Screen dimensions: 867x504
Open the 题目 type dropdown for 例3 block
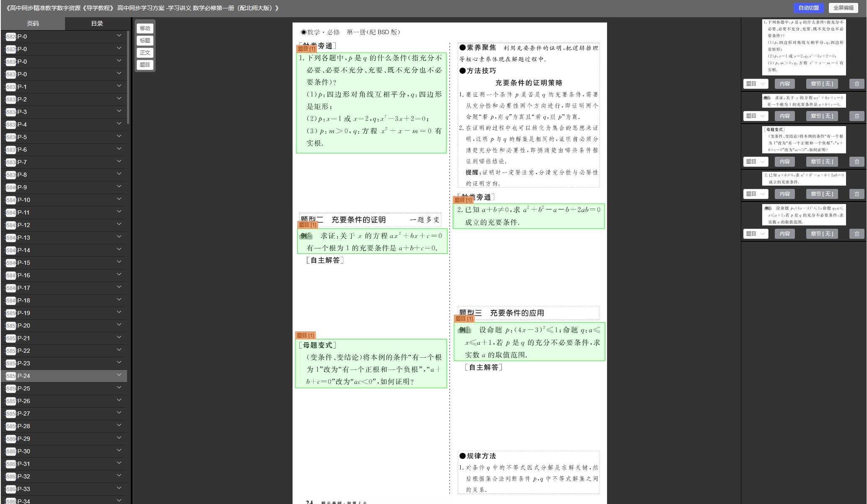tap(755, 234)
